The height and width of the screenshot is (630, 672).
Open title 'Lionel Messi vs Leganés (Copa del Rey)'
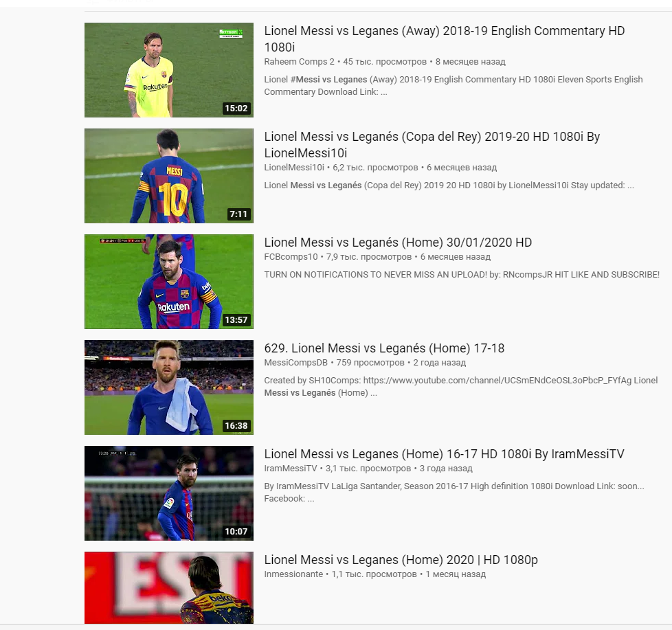pos(432,144)
